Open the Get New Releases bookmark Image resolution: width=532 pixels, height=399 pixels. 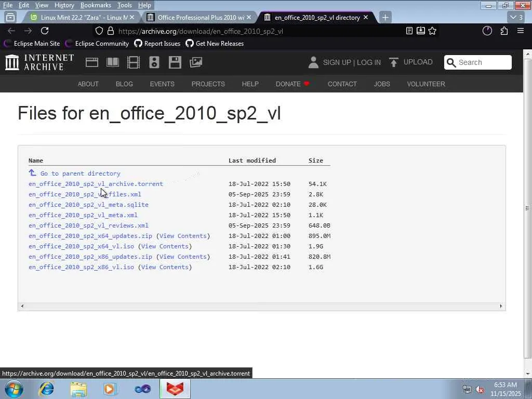pos(215,44)
